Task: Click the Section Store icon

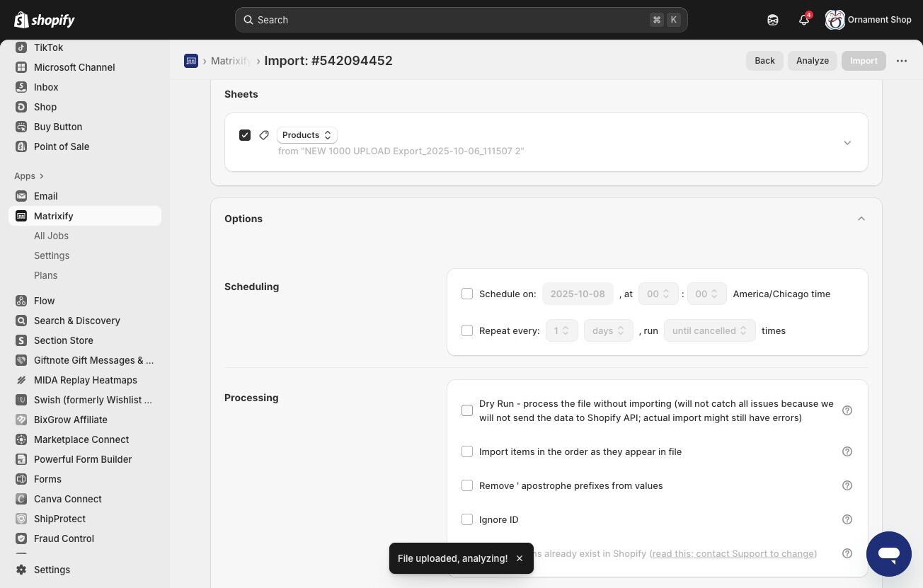Action: pos(21,340)
